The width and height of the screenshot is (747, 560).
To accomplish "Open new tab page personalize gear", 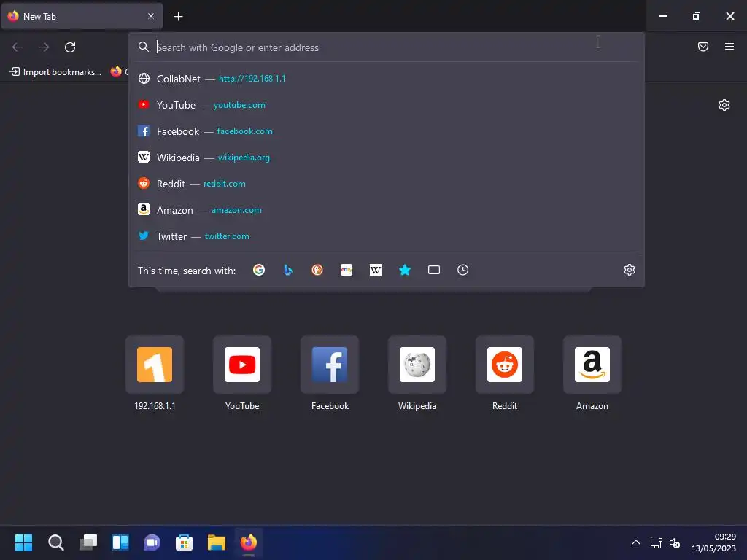I will (724, 105).
